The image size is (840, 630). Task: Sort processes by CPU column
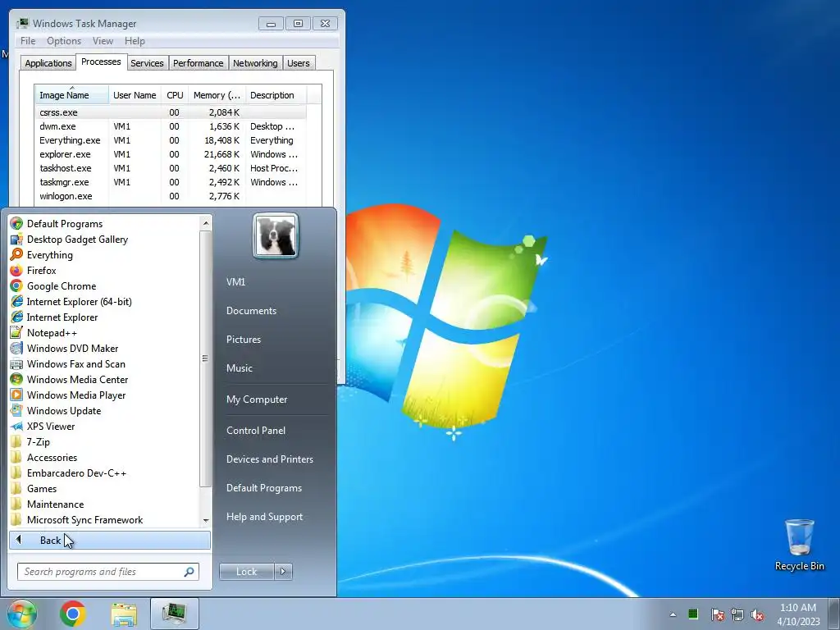tap(175, 95)
